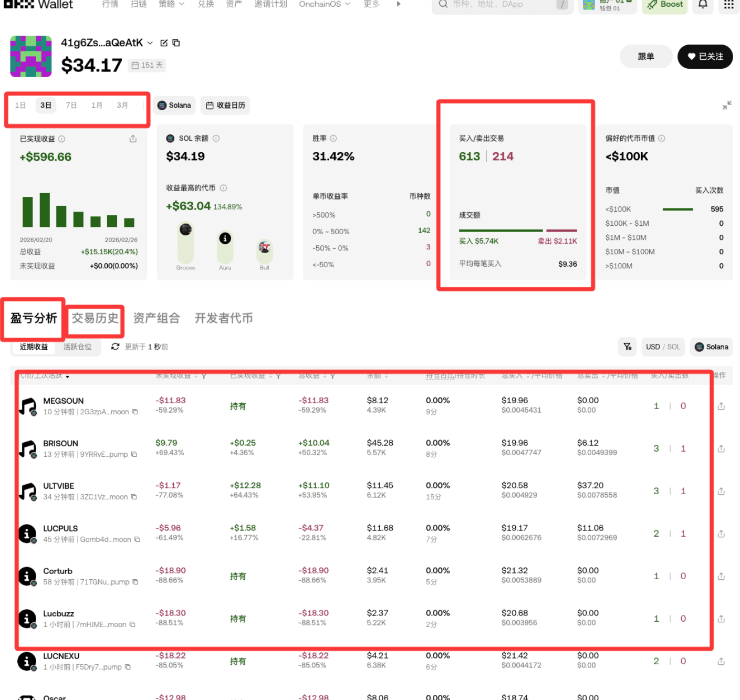This screenshot has width=740, height=700.
Task: Open the 收益日历 calendar button
Action: click(x=225, y=106)
